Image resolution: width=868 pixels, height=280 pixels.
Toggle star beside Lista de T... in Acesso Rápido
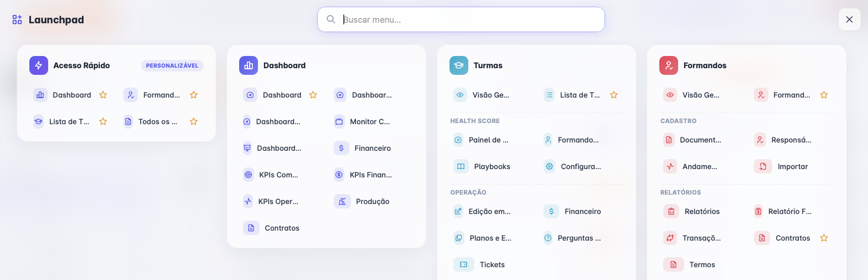tap(103, 121)
